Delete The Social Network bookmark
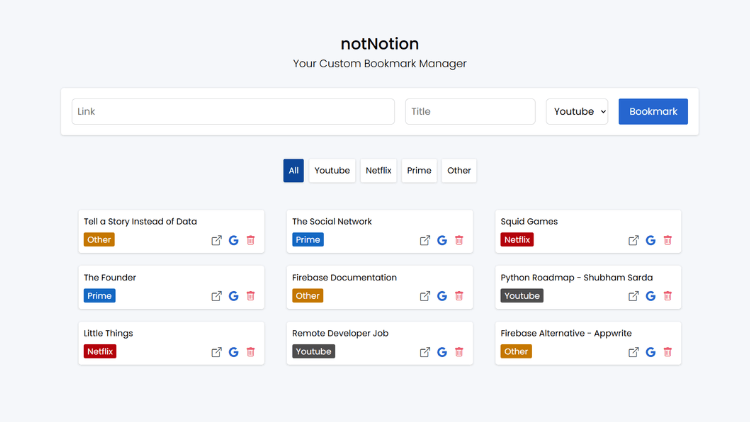The image size is (750, 422). 459,240
